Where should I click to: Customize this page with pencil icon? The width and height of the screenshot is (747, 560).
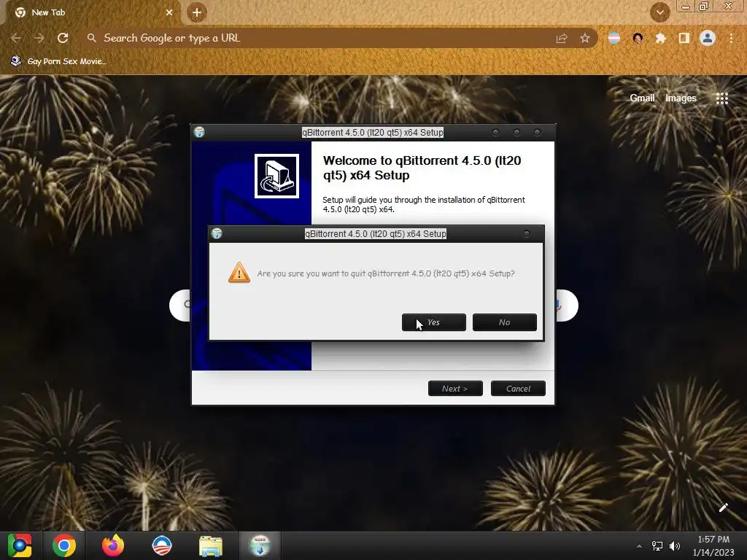click(723, 507)
